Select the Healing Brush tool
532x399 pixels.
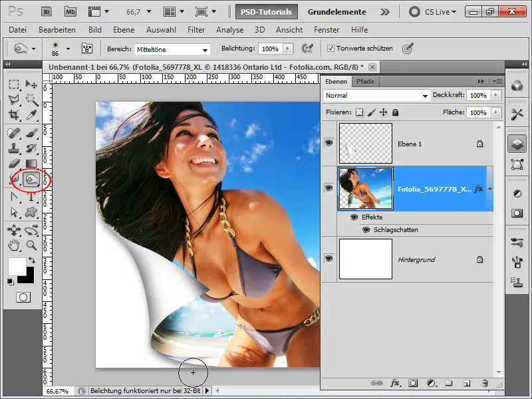pos(13,133)
